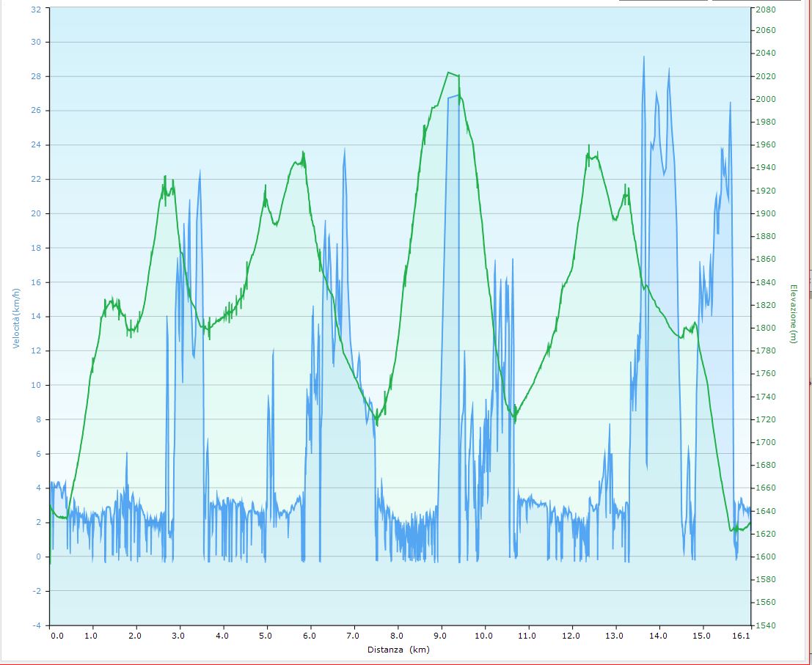Click the tallest blue speed spike
This screenshot has width=812, height=665.
point(644,57)
